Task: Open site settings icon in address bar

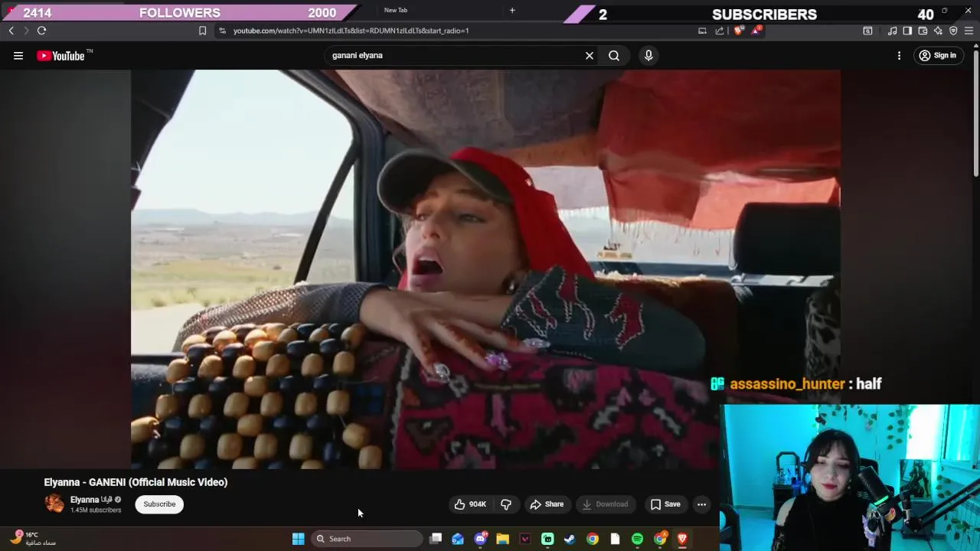Action: (x=222, y=31)
